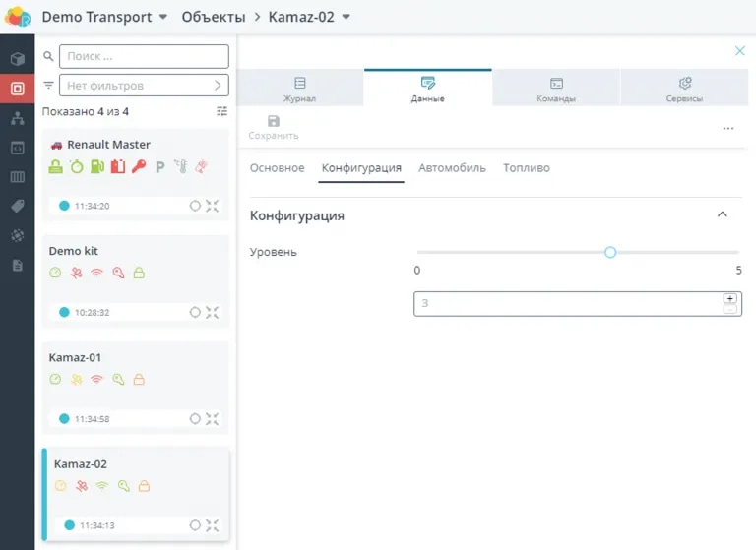Open the hierarchy tree icon in sidebar
The height and width of the screenshot is (550, 756).
click(x=17, y=118)
